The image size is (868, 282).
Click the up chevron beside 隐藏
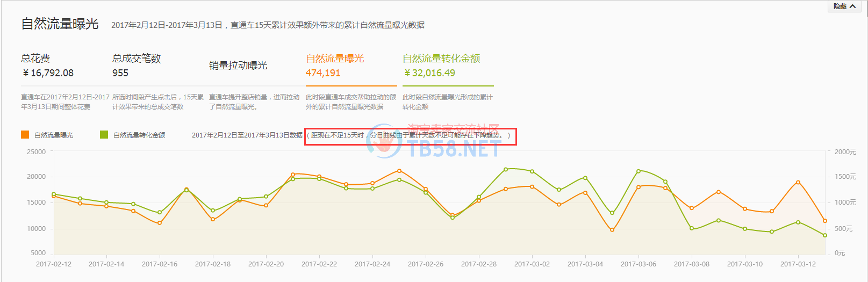(x=852, y=6)
